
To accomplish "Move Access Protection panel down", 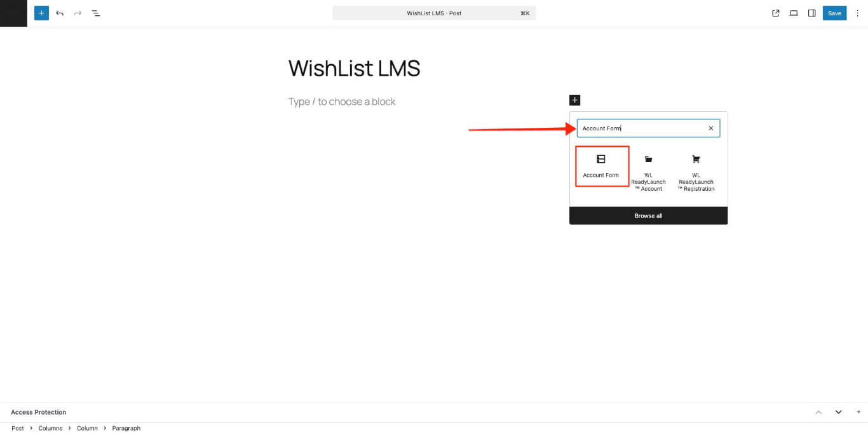I will coord(838,412).
